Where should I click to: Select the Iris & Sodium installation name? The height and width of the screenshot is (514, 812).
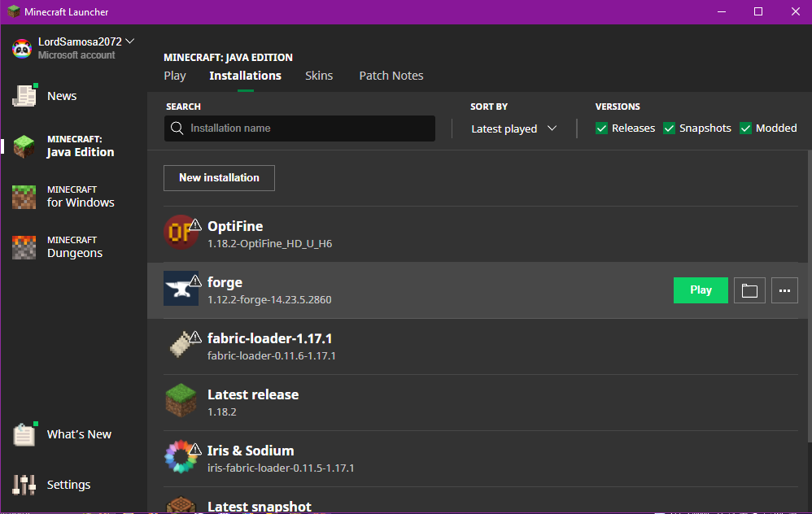click(251, 451)
